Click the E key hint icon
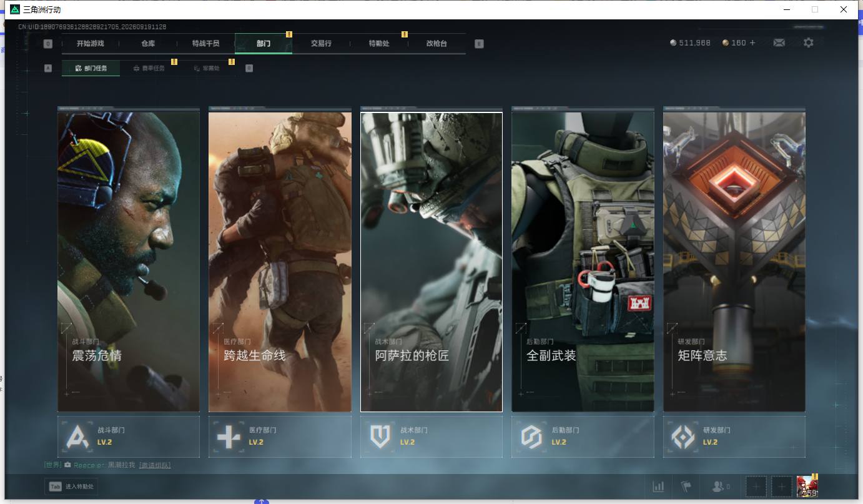Viewport: 863px width, 504px height. click(x=479, y=44)
